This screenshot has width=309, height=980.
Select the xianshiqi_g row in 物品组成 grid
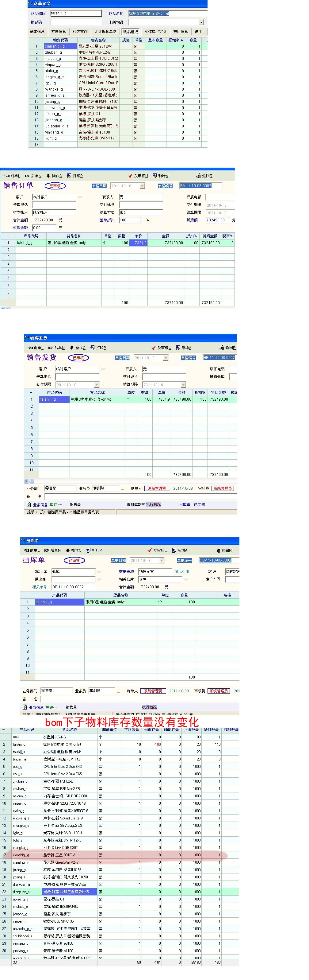pyautogui.click(x=55, y=46)
